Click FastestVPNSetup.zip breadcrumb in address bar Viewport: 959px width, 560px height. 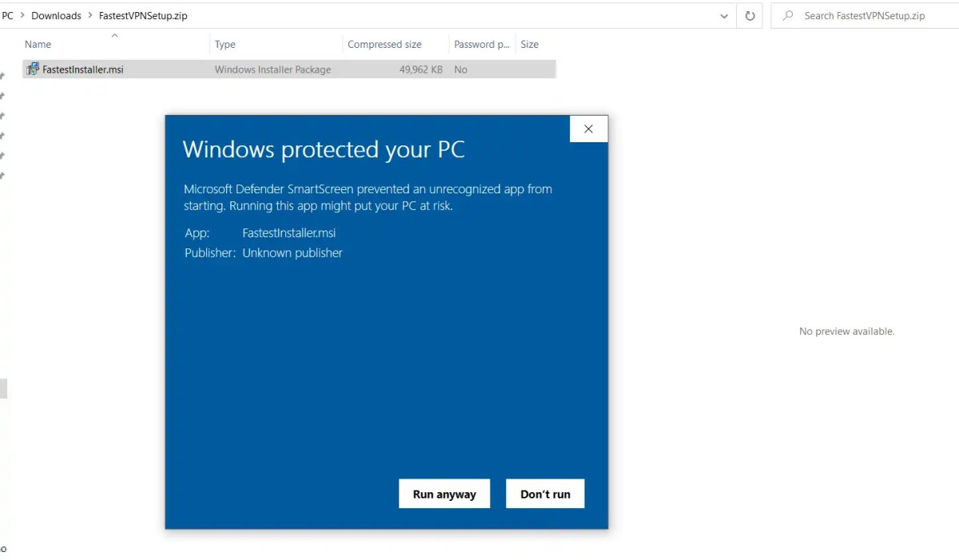143,15
